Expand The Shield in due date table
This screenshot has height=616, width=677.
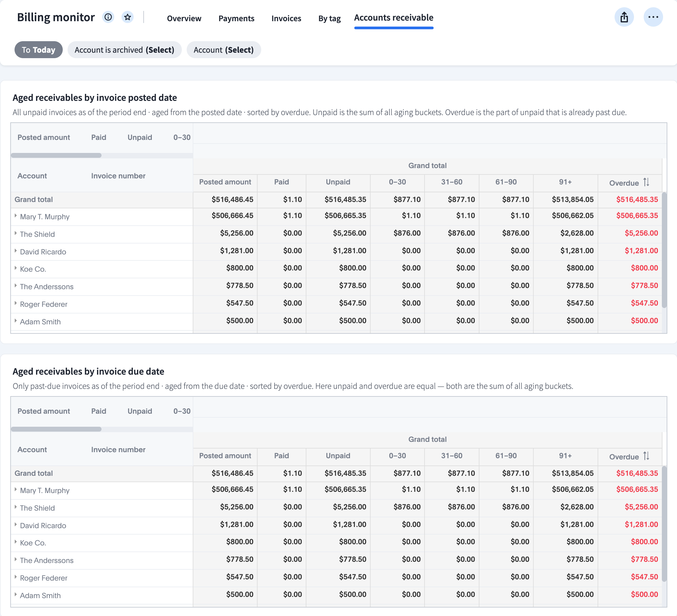click(x=16, y=507)
